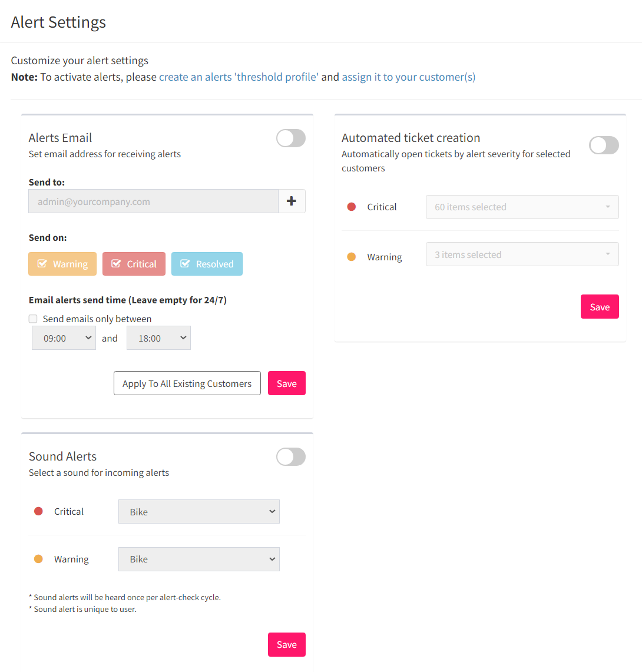Click the admin@yourcompany.com email field
This screenshot has width=642, height=672.
tap(153, 201)
